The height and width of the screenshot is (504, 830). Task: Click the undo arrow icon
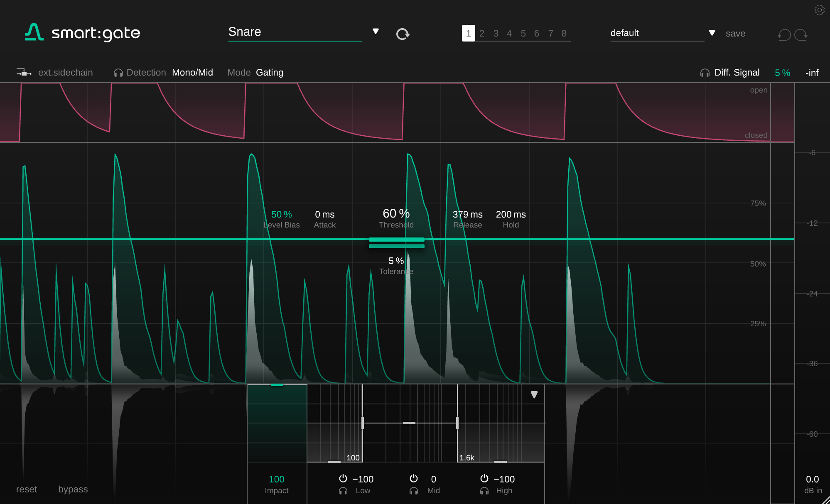[x=784, y=35]
